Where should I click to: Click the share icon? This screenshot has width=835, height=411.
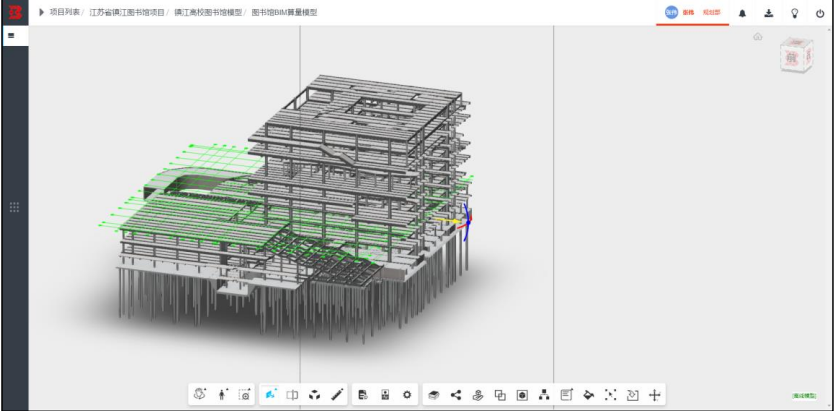click(x=456, y=395)
